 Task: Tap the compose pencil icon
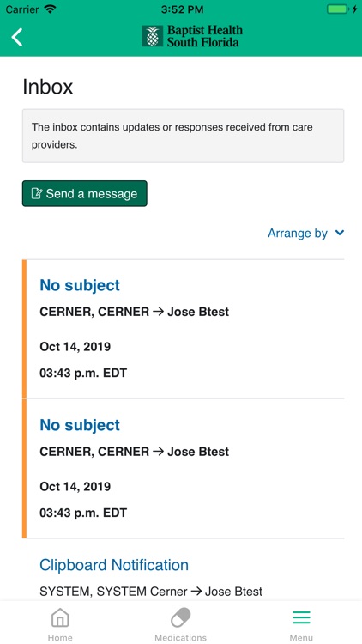tap(37, 193)
